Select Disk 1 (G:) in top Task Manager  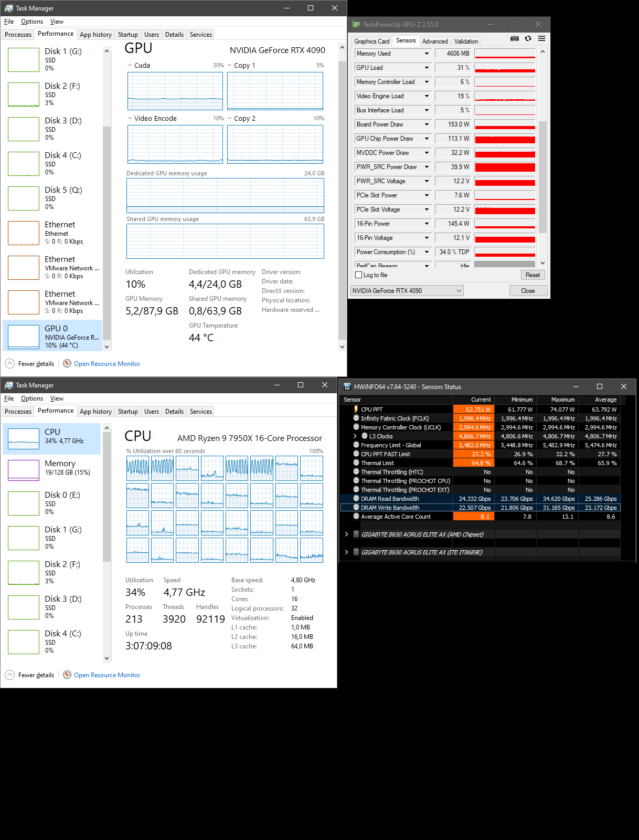[x=52, y=59]
